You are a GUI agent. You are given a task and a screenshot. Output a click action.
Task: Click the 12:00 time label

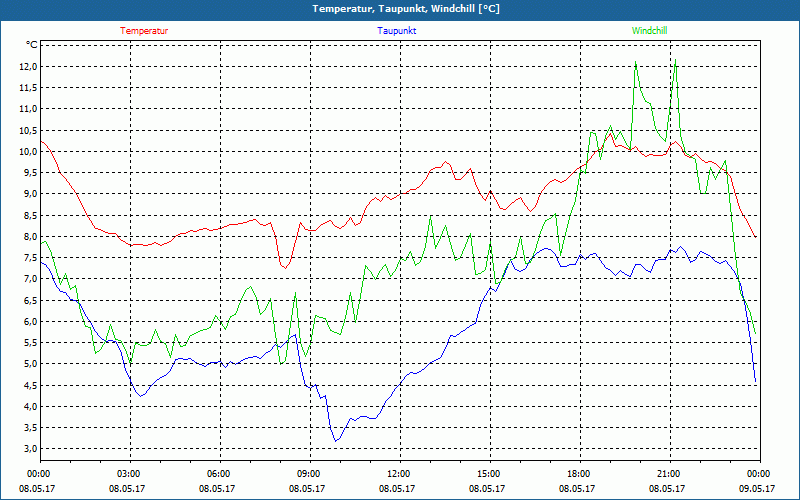[x=401, y=474]
